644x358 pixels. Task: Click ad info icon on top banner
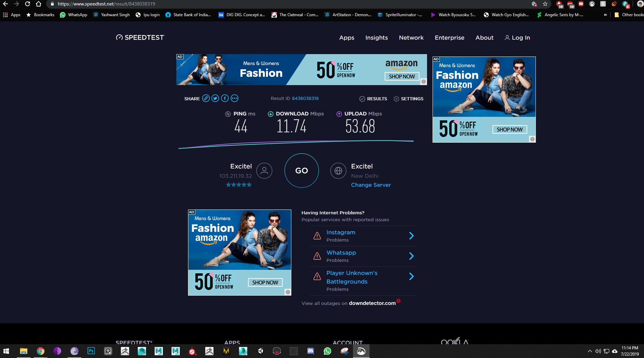point(424,82)
